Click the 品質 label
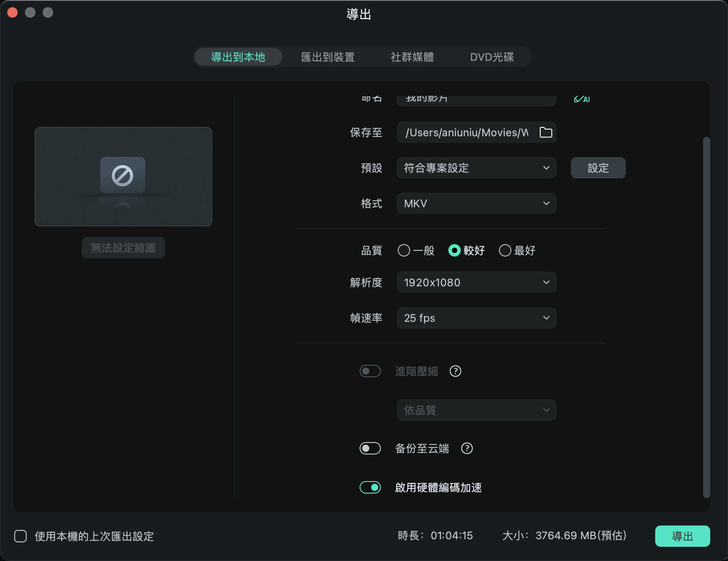 371,250
